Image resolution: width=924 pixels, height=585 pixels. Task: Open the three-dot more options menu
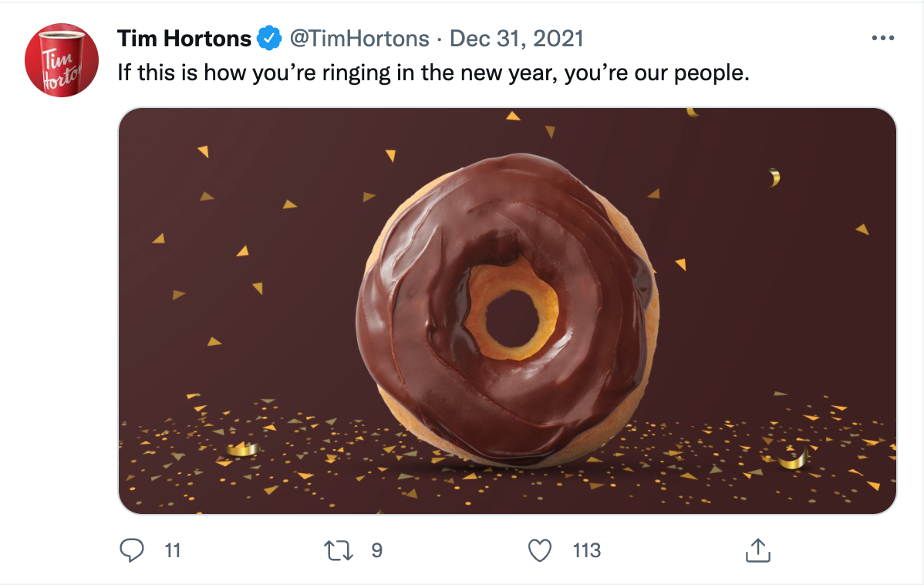[x=882, y=39]
